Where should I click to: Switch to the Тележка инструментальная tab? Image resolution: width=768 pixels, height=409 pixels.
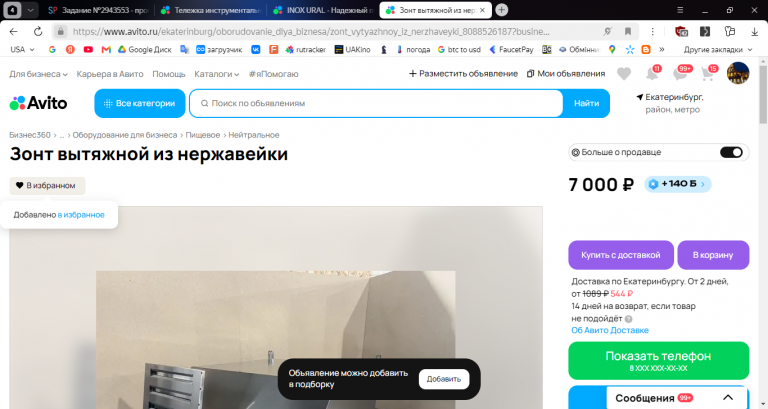click(211, 10)
